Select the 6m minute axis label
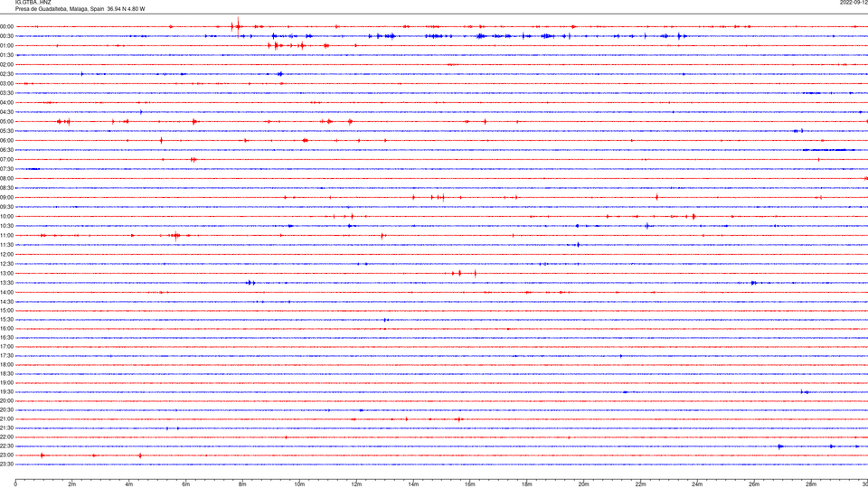Image resolution: width=868 pixels, height=488 pixels. [186, 484]
